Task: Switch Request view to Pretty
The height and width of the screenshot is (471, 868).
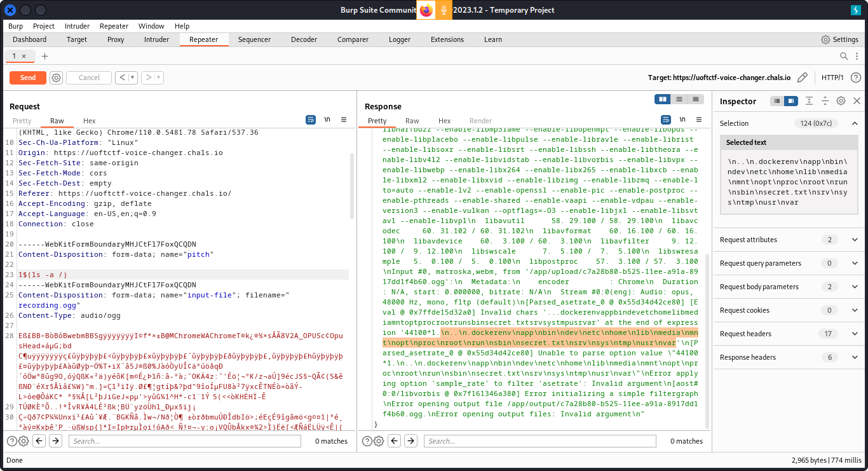Action: click(22, 121)
